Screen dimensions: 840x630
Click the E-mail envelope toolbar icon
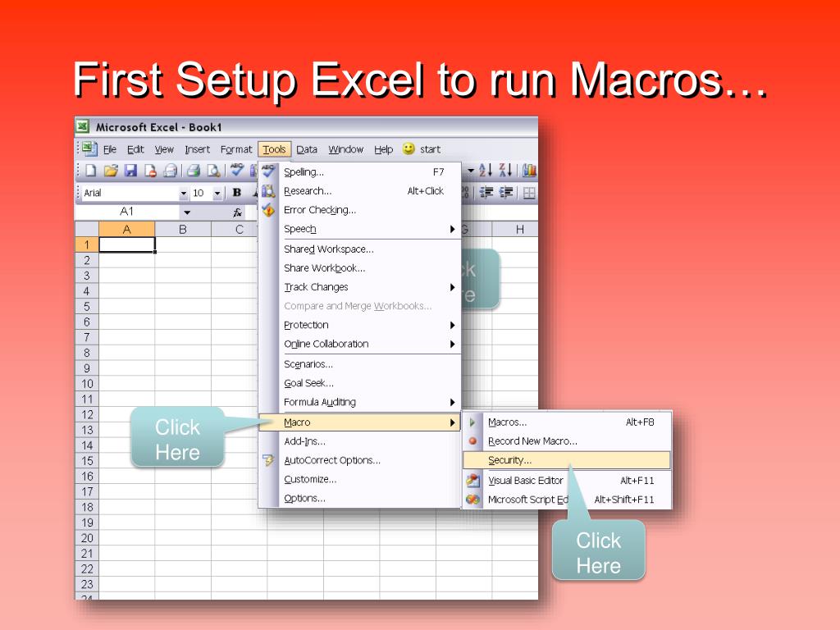(x=171, y=171)
